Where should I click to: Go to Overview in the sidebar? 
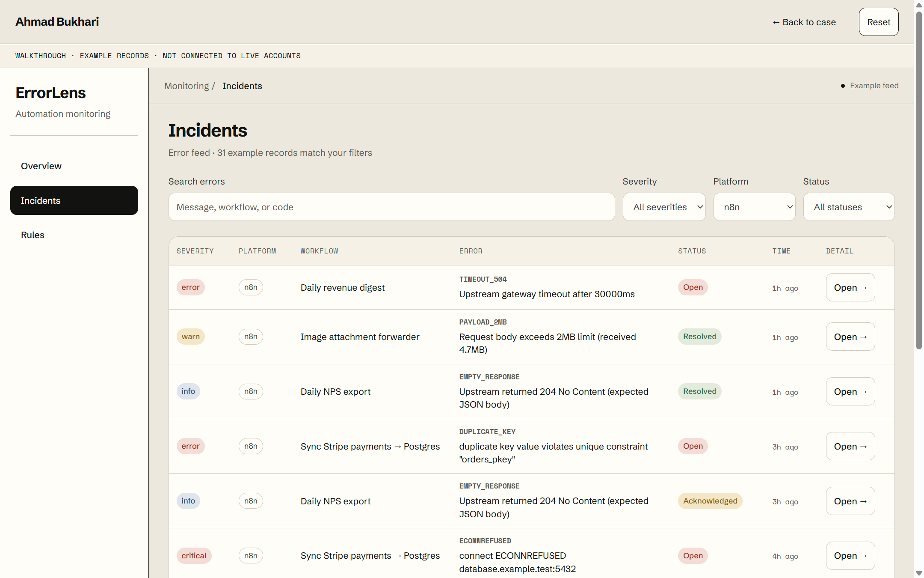74,166
